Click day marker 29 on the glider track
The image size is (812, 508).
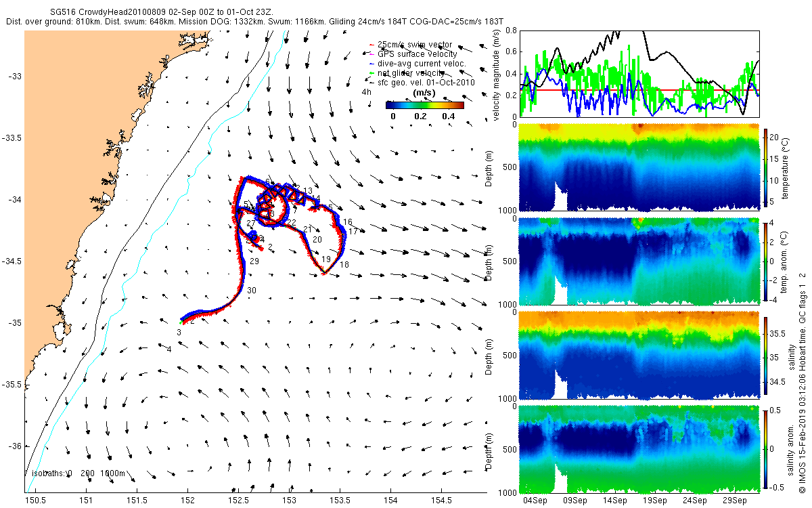(x=254, y=261)
